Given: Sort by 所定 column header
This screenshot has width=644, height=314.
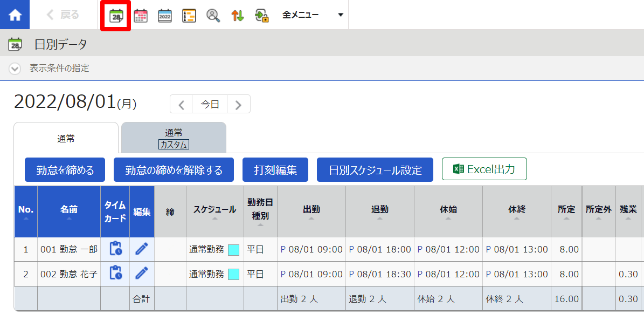Looking at the screenshot, I should 567,211.
